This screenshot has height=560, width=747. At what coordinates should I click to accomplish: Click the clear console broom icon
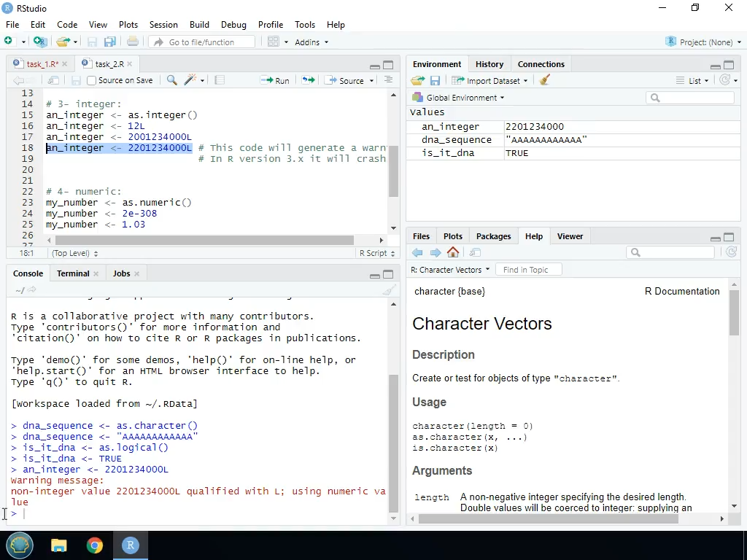point(390,289)
